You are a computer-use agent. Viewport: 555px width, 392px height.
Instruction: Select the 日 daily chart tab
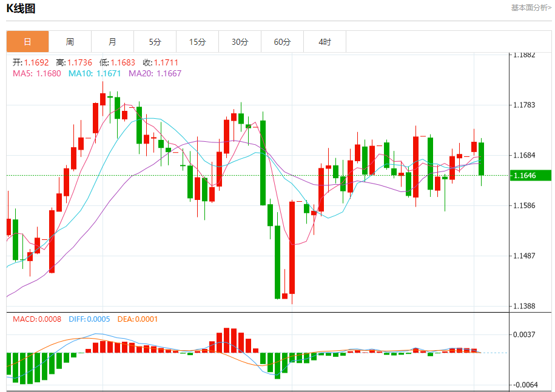coord(27,42)
